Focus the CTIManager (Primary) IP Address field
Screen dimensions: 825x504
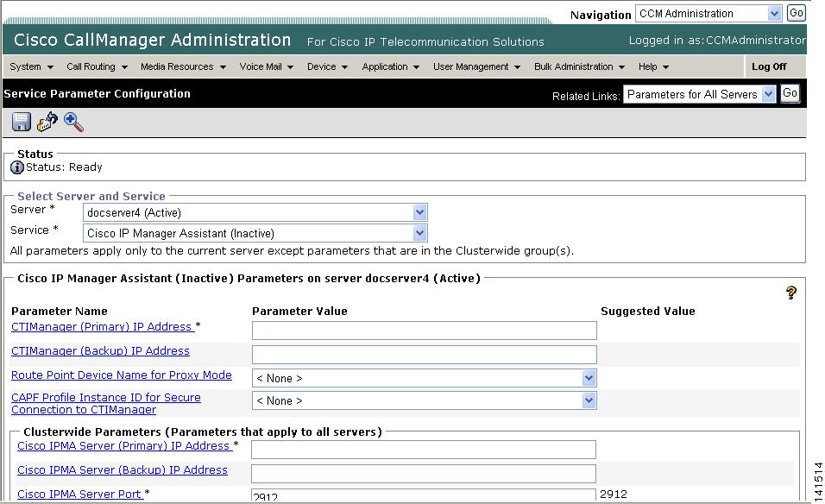[x=424, y=331]
